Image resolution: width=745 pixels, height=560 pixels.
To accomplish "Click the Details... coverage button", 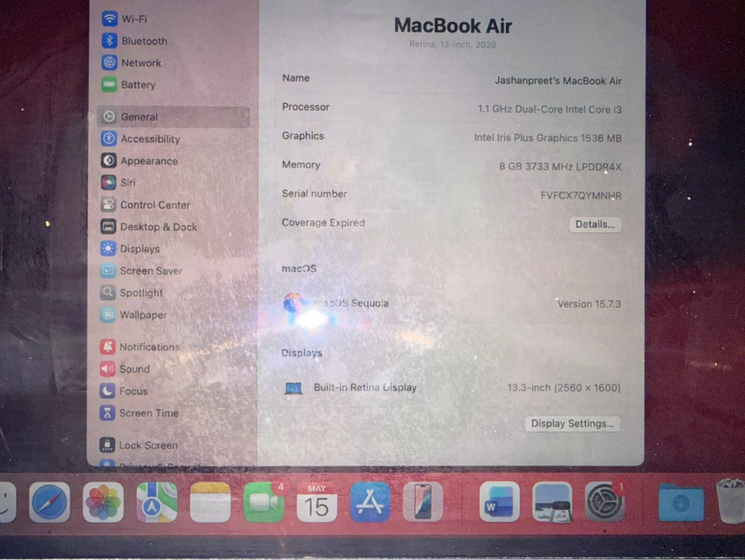I will click(595, 225).
